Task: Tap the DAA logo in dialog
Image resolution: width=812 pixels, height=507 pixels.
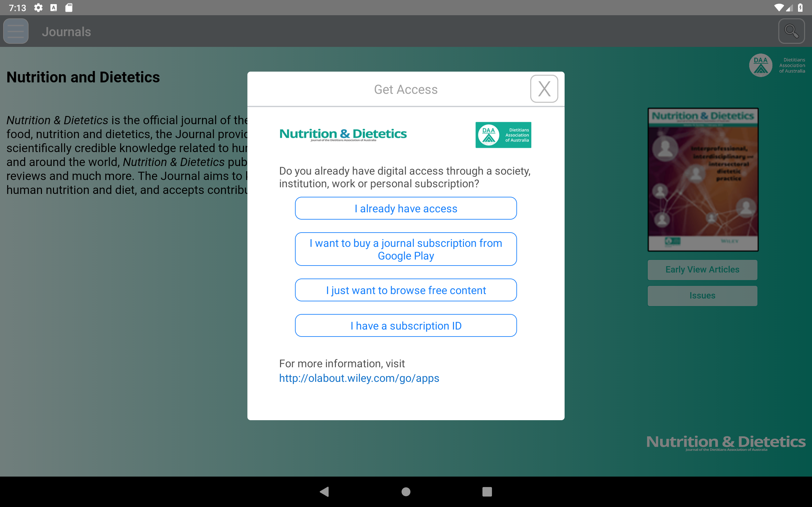Action: (503, 135)
